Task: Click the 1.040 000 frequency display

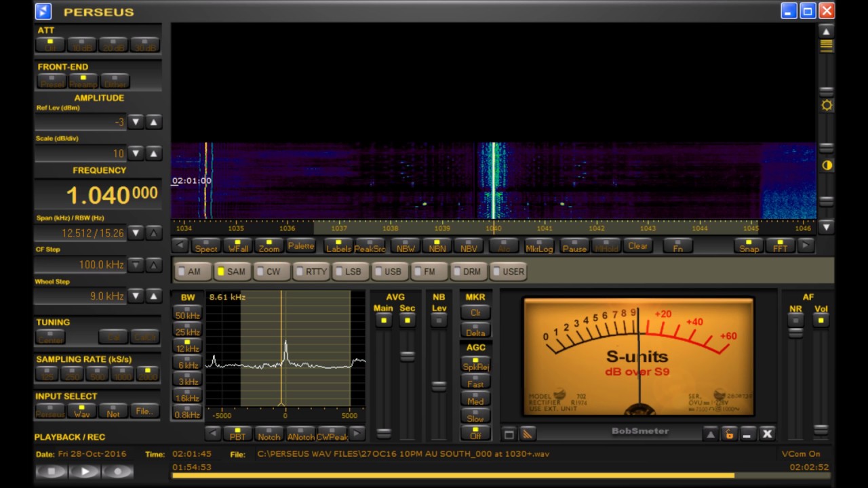Action: (x=98, y=195)
